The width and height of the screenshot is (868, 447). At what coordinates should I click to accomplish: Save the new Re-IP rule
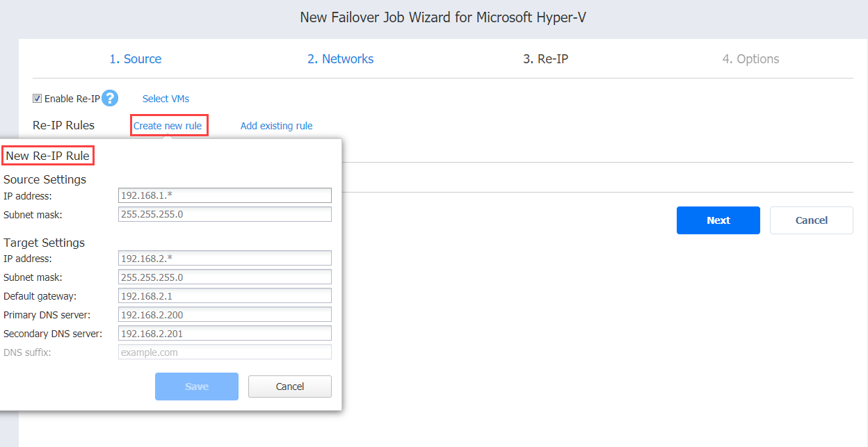(x=197, y=387)
